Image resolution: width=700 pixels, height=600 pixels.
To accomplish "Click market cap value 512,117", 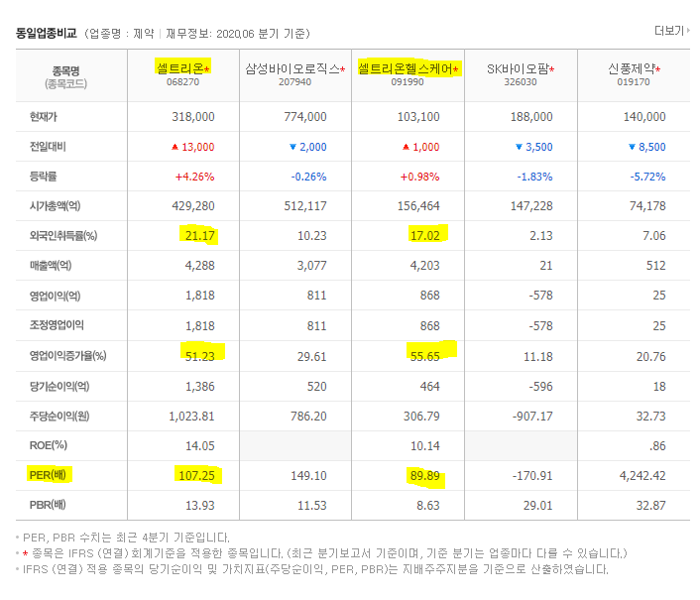I will pyautogui.click(x=305, y=206).
